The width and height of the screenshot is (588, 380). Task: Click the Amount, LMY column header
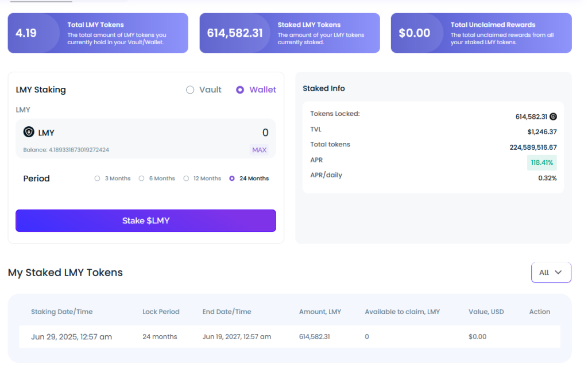tap(320, 312)
